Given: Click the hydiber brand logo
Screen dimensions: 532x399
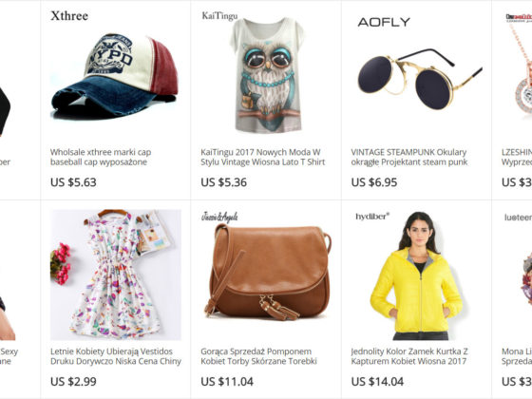Looking at the screenshot, I should [372, 217].
